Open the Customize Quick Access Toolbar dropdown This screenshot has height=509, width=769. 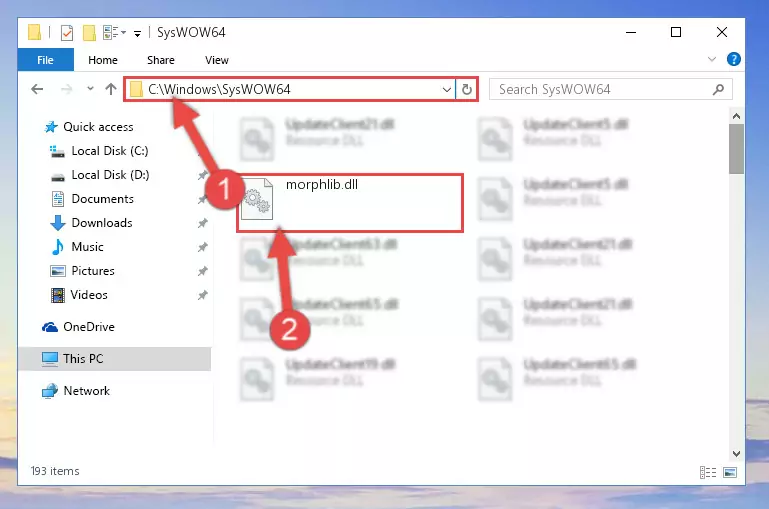click(137, 33)
